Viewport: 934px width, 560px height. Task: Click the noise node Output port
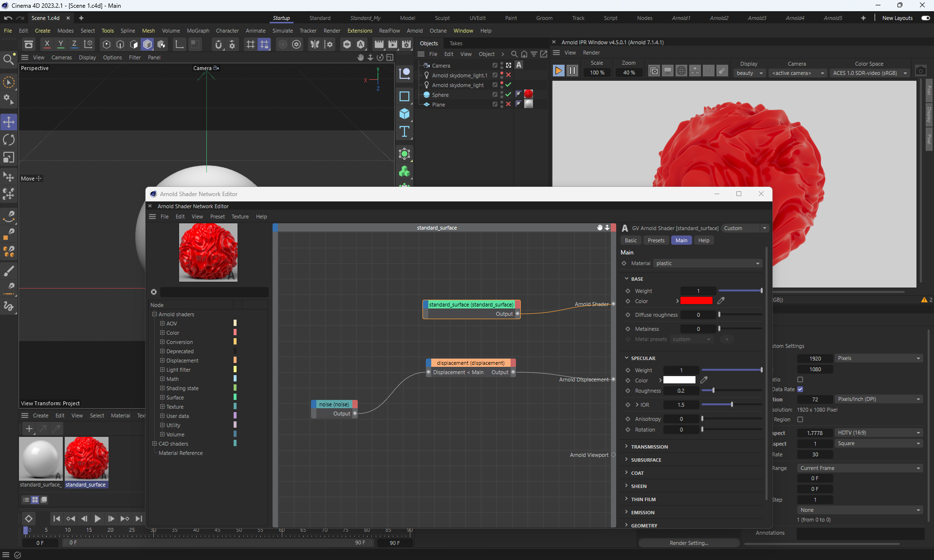tap(355, 414)
